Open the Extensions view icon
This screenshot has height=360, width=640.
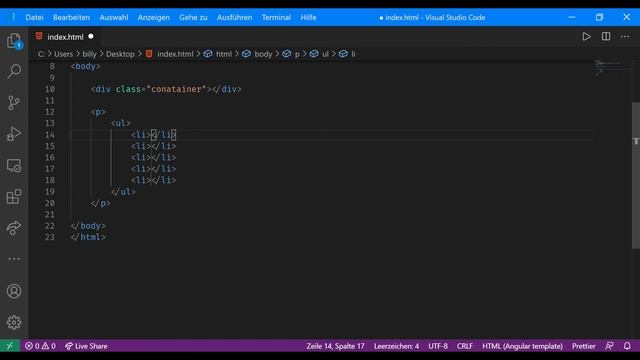pos(14,196)
